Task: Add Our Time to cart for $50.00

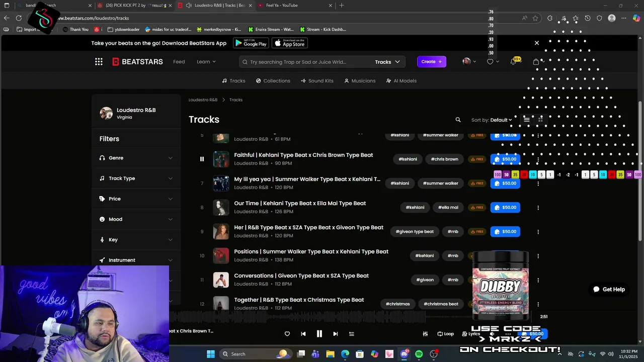Action: click(x=505, y=208)
